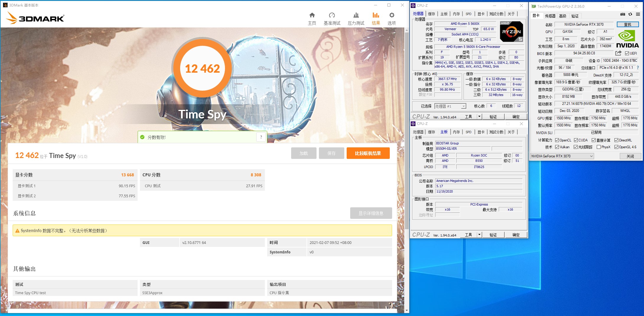Click the 加载 button
The width and height of the screenshot is (644, 316).
304,153
